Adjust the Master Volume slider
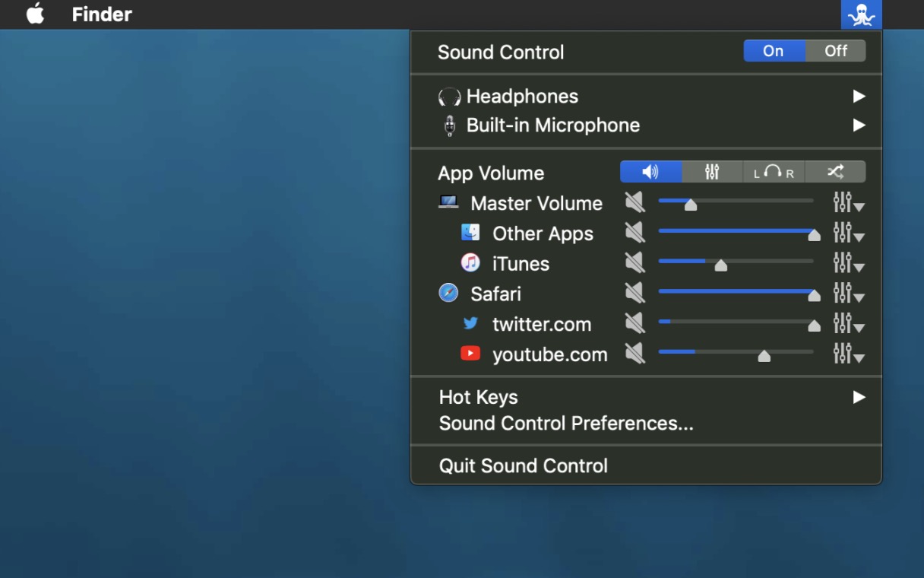 tap(736, 202)
